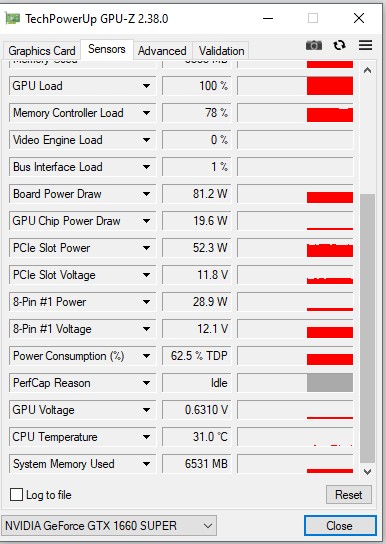Click the Close button

(340, 526)
